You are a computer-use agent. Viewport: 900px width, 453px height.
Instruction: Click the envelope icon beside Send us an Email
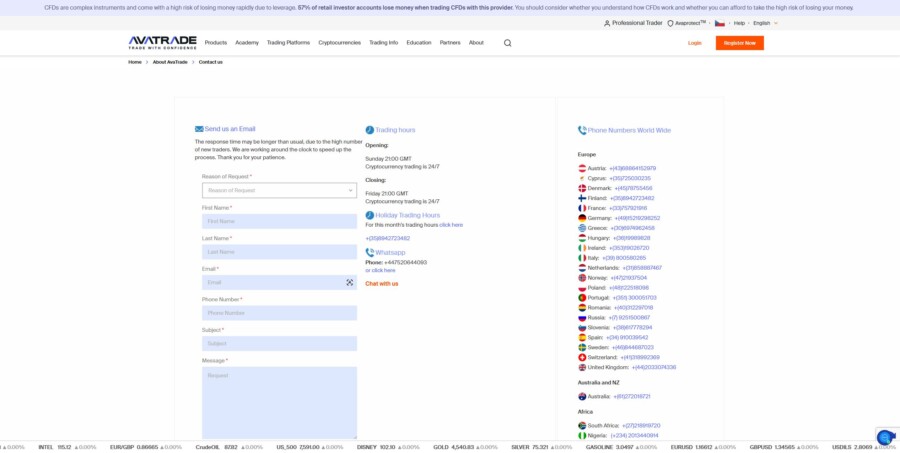tap(199, 129)
